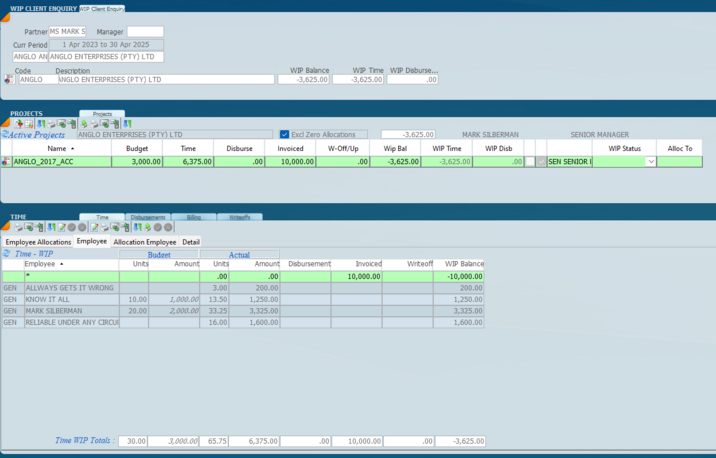Toggle the greyed checkbox before SEN SENIOR
The width and height of the screenshot is (716, 458).
541,161
